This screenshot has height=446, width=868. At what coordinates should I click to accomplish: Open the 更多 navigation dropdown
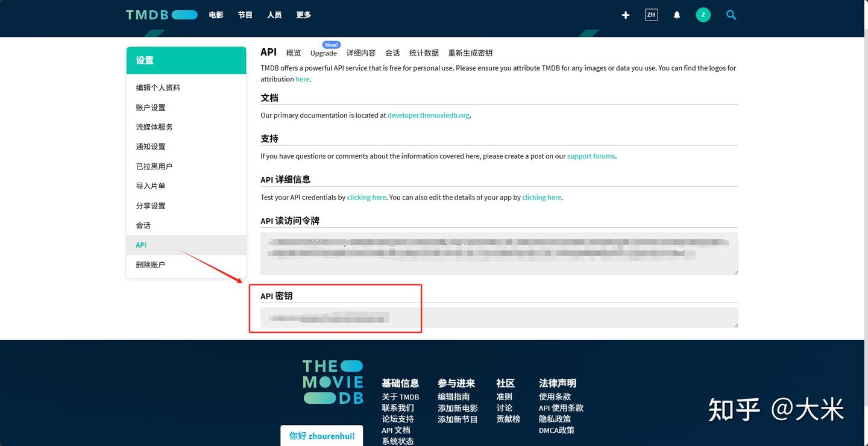pyautogui.click(x=303, y=14)
